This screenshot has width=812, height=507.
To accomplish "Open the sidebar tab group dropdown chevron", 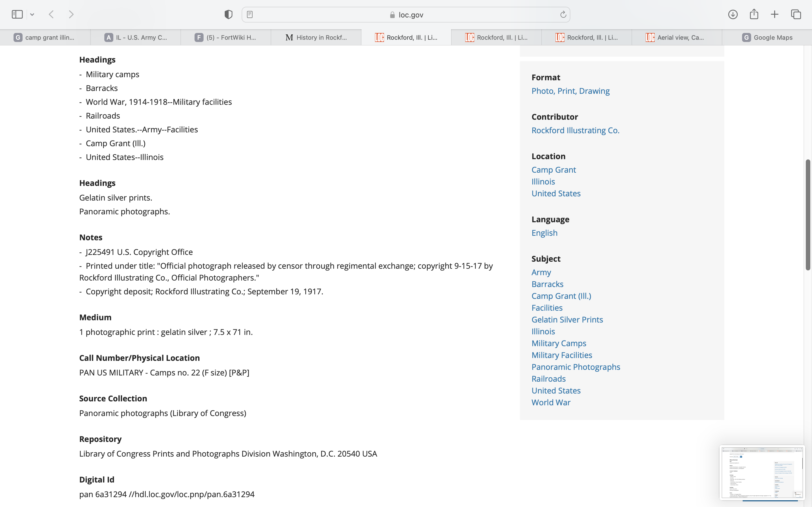I will point(32,14).
